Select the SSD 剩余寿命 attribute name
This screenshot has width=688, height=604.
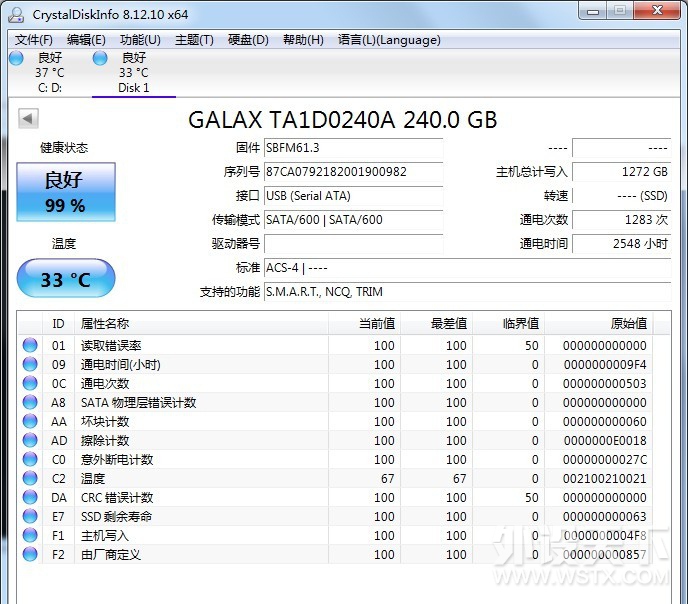116,517
